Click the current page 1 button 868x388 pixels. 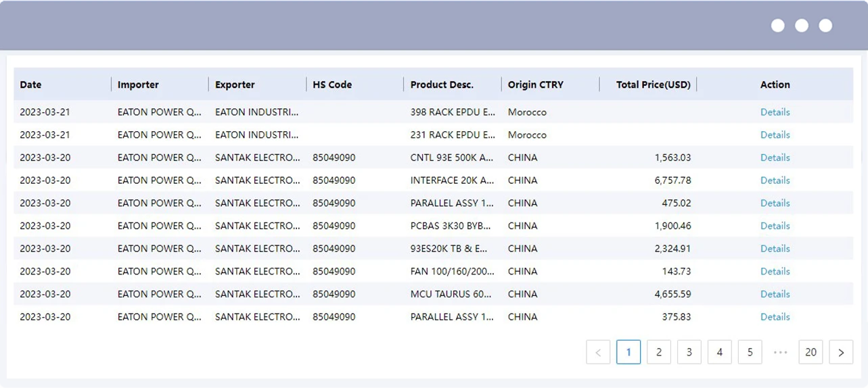(x=629, y=352)
